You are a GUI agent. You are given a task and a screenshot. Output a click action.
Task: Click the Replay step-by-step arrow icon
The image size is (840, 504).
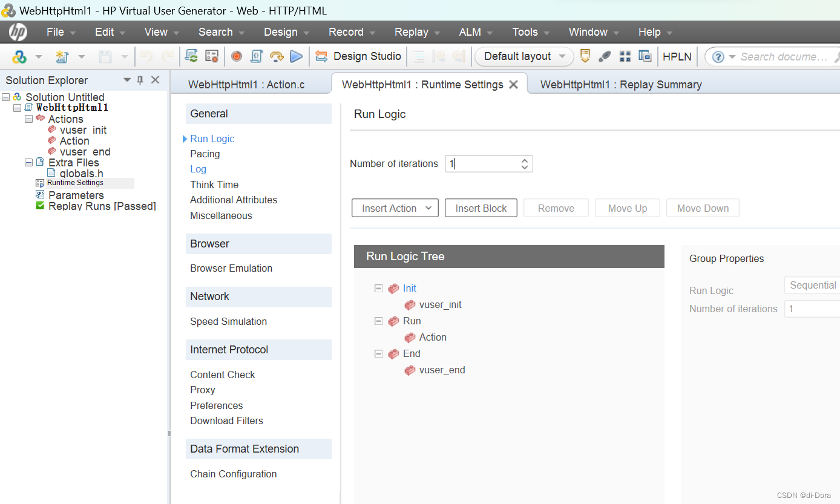click(277, 56)
